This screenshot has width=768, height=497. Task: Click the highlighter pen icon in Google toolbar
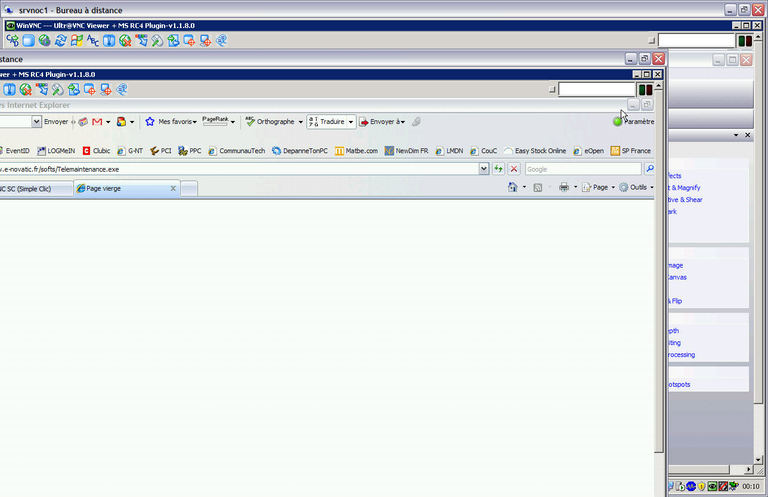tap(416, 121)
